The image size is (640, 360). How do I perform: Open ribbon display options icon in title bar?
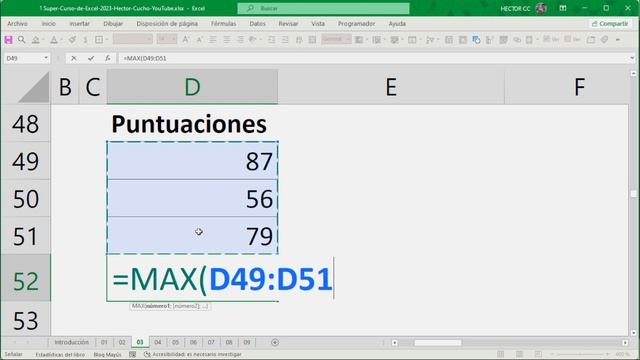click(563, 8)
